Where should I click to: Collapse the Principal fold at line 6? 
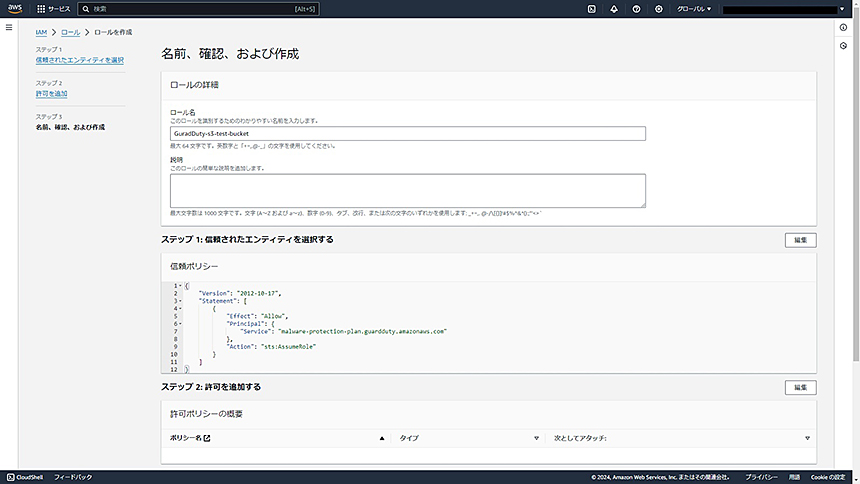(x=180, y=324)
